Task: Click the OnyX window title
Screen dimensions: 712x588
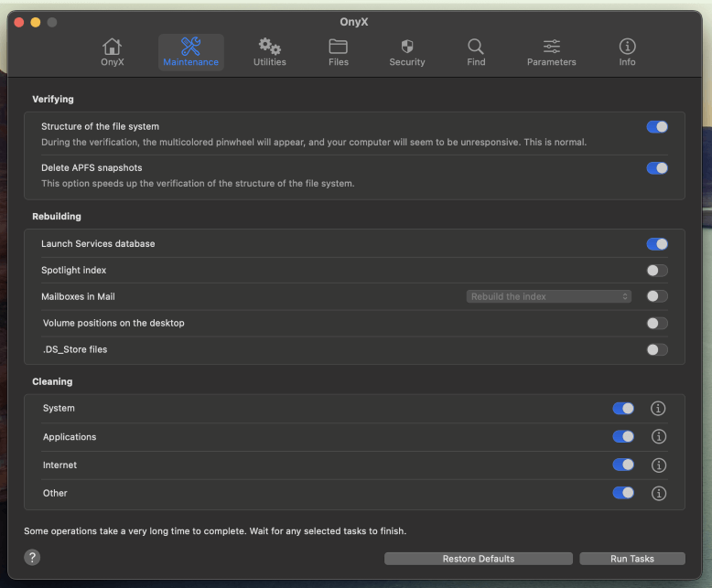Action: (x=354, y=22)
